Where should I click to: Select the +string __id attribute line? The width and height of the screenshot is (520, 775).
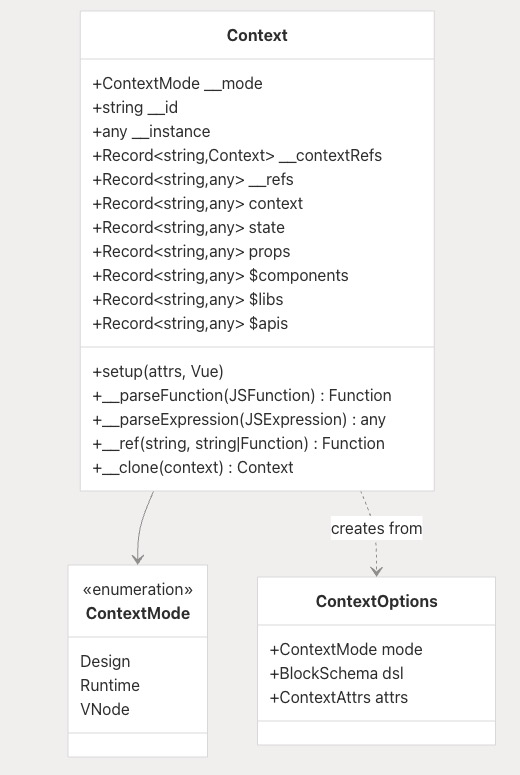click(x=135, y=107)
